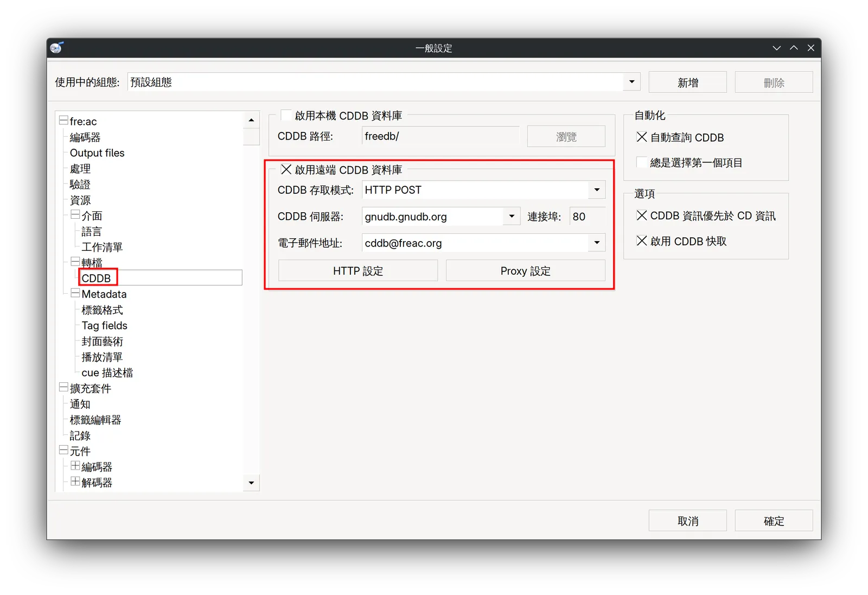Collapse the fre:ac tree node
This screenshot has width=868, height=595.
pyautogui.click(x=63, y=120)
